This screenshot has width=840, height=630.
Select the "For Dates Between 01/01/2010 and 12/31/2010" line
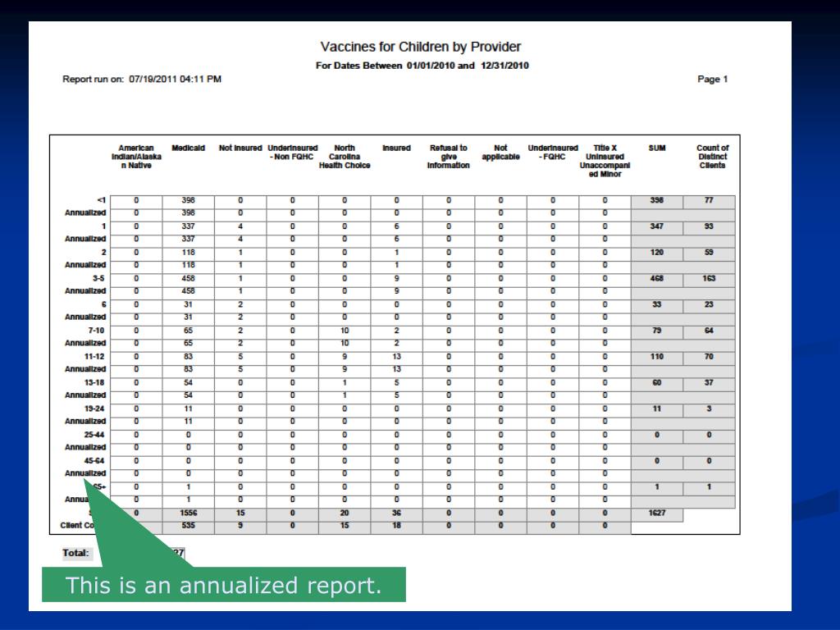point(422,66)
